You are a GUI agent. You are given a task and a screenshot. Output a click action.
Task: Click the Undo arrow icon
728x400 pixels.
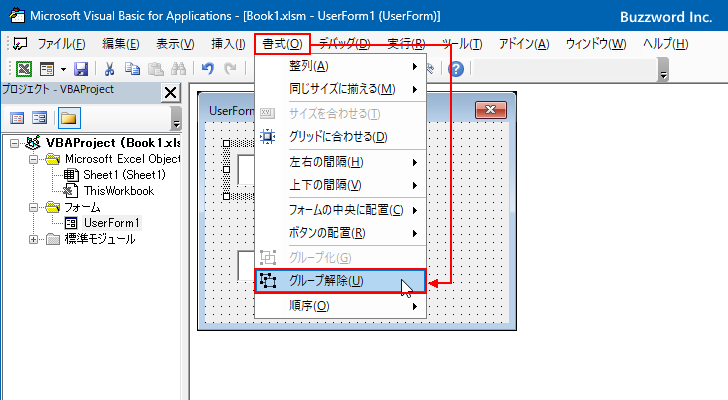(x=208, y=69)
